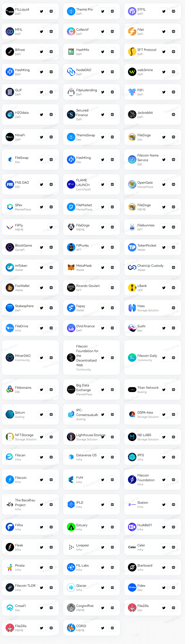Click the MetaMask fox logo

click(x=71, y=267)
